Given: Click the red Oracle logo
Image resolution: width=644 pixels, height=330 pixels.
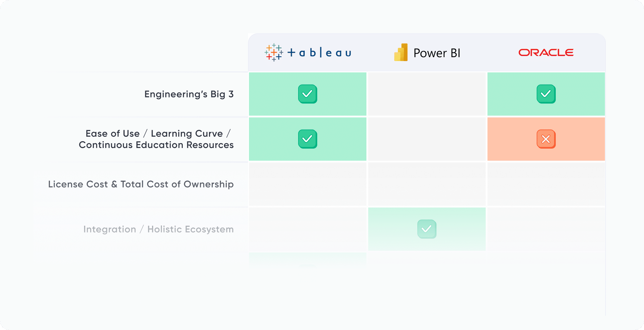Looking at the screenshot, I should [x=546, y=53].
